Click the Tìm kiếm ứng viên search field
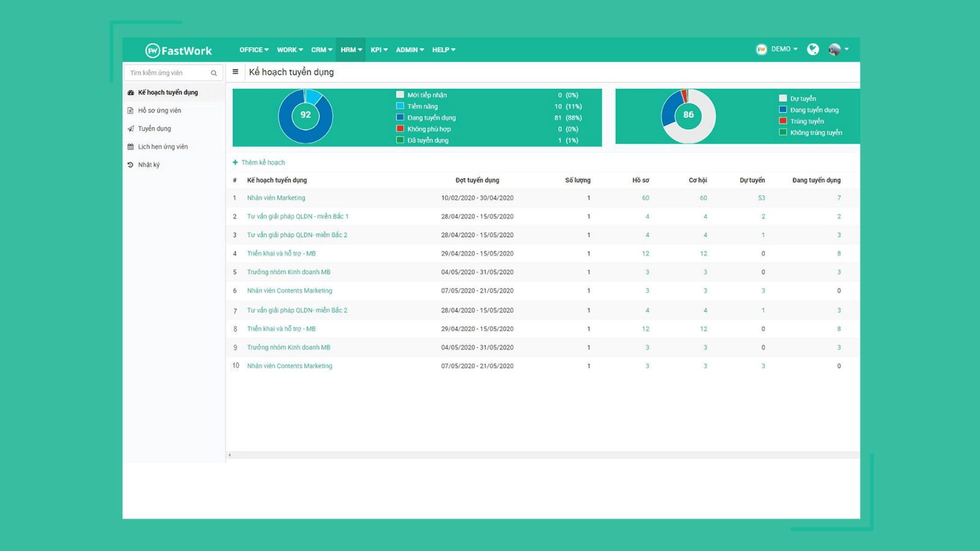The height and width of the screenshot is (551, 980). pos(173,73)
